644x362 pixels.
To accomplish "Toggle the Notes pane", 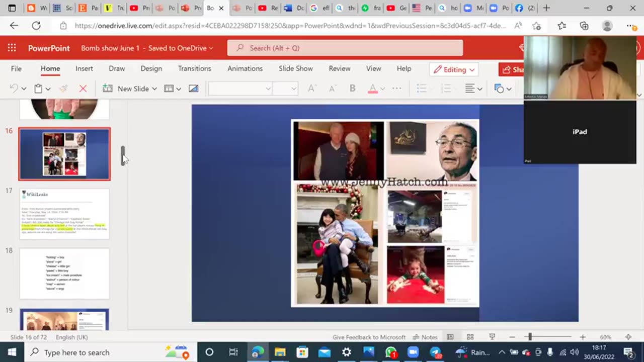I will pyautogui.click(x=425, y=337).
